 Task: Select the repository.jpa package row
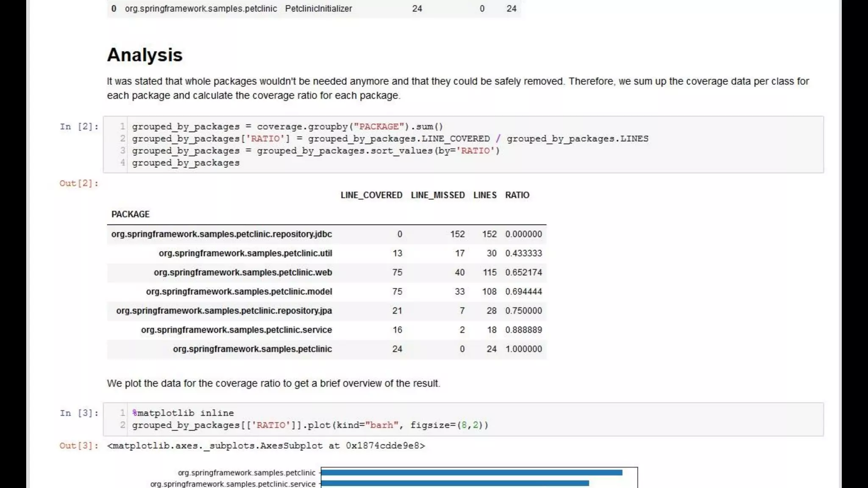coord(224,311)
